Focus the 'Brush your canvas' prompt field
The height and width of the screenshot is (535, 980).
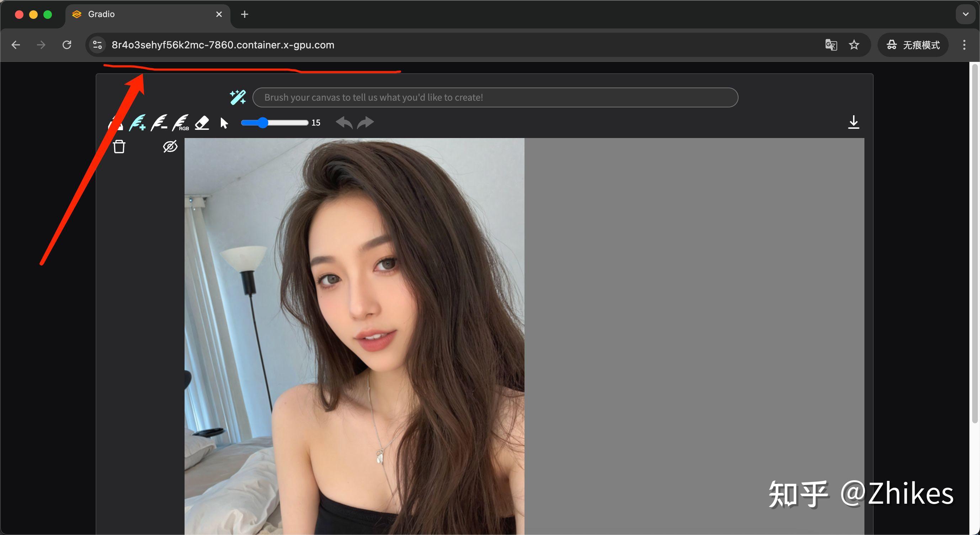tap(495, 97)
